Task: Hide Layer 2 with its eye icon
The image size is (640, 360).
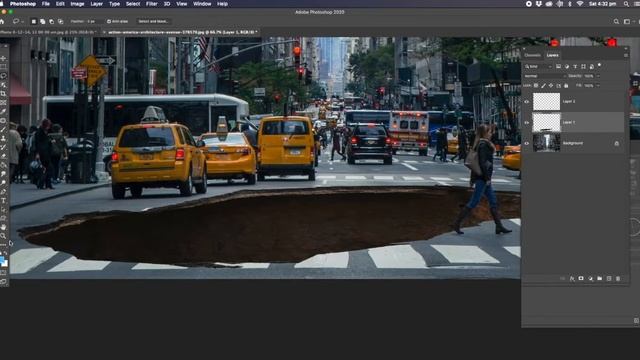Action: pos(527,102)
